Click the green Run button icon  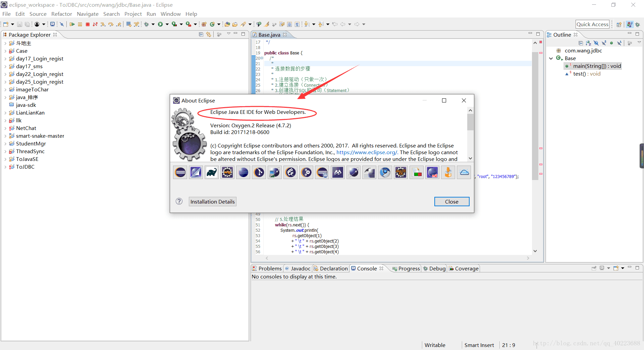click(x=160, y=24)
